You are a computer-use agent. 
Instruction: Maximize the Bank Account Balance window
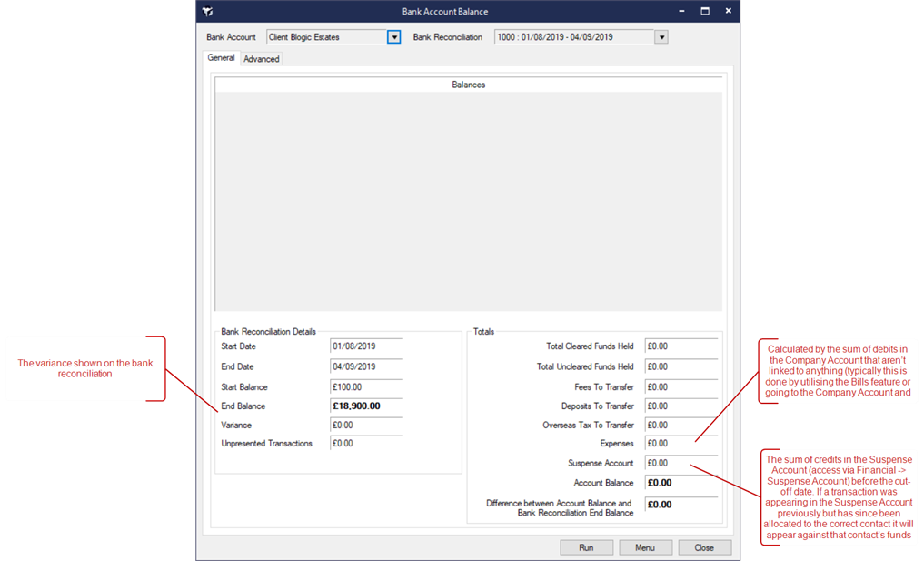click(704, 11)
